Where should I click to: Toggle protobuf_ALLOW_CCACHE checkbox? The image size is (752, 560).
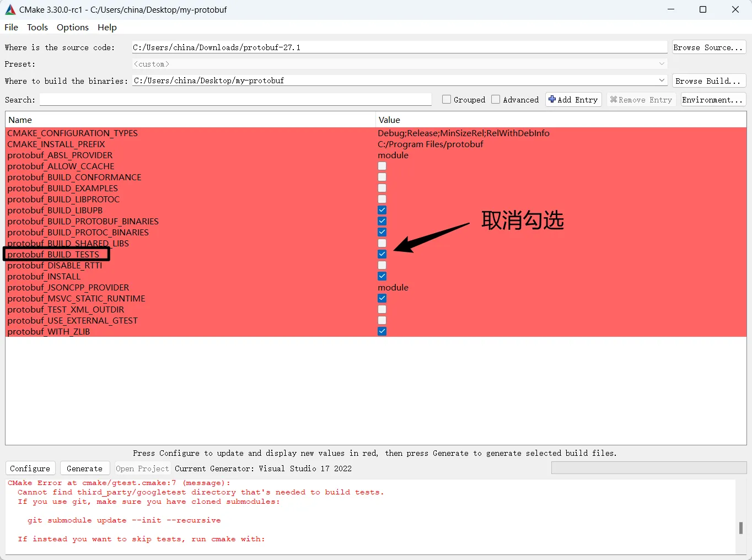[x=382, y=166]
